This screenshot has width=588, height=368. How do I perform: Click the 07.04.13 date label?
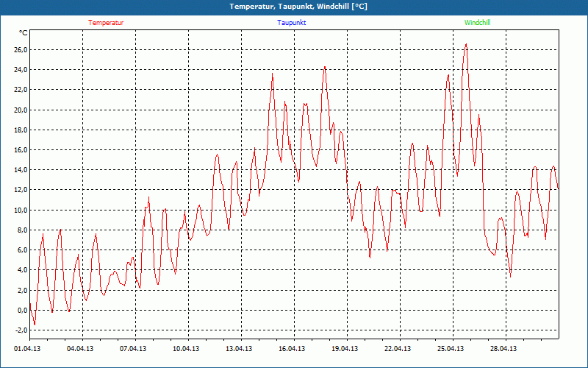pos(133,349)
